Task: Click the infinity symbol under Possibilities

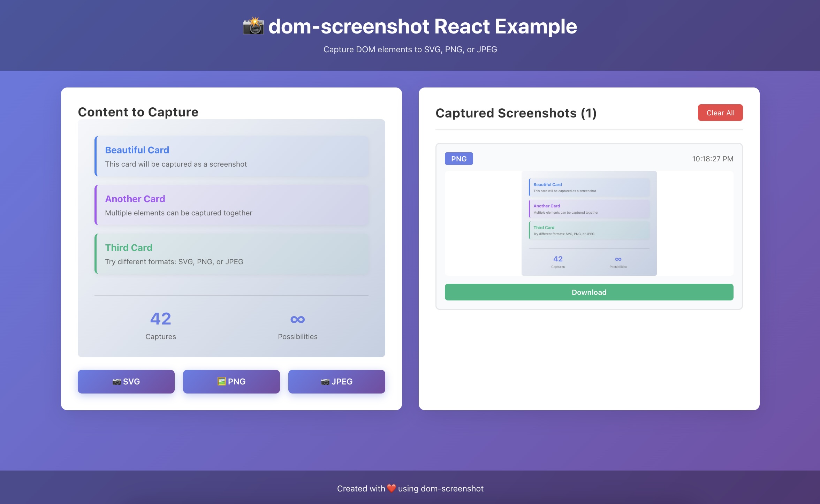Action: (x=297, y=319)
